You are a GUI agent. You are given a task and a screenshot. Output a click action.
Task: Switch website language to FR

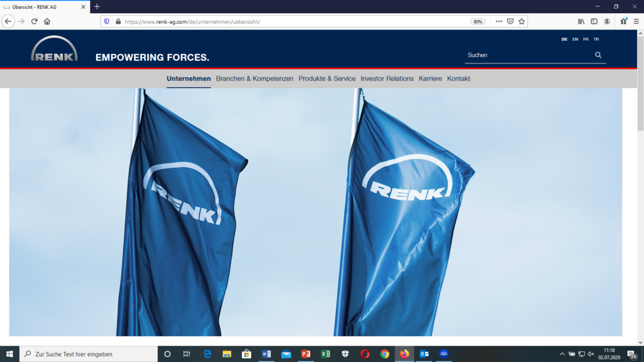(x=586, y=40)
